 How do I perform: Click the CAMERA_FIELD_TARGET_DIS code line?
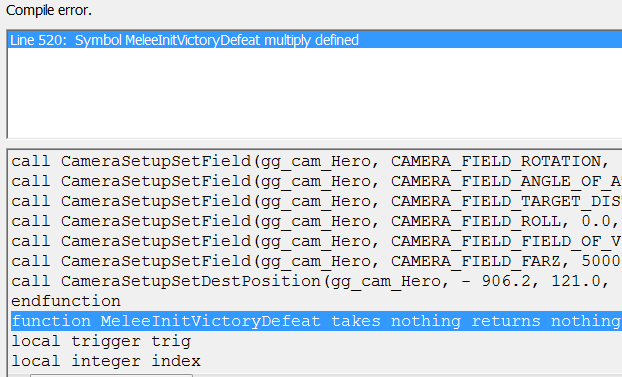[x=315, y=201]
